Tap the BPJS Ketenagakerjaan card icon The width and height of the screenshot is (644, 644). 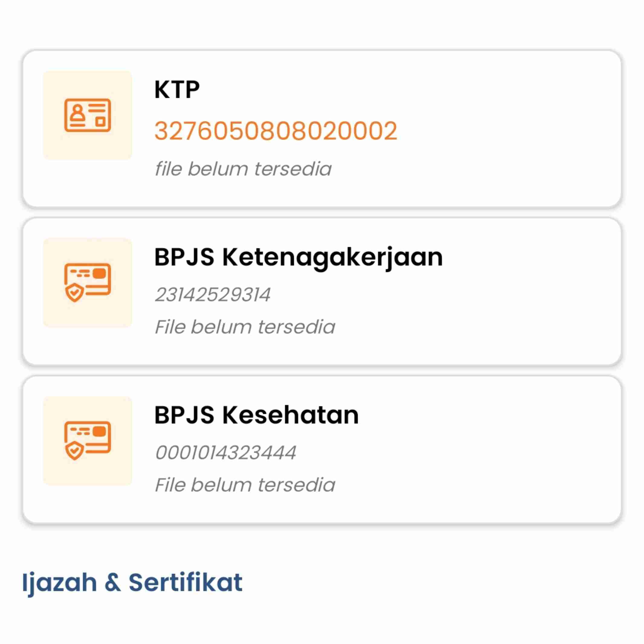pos(87,282)
